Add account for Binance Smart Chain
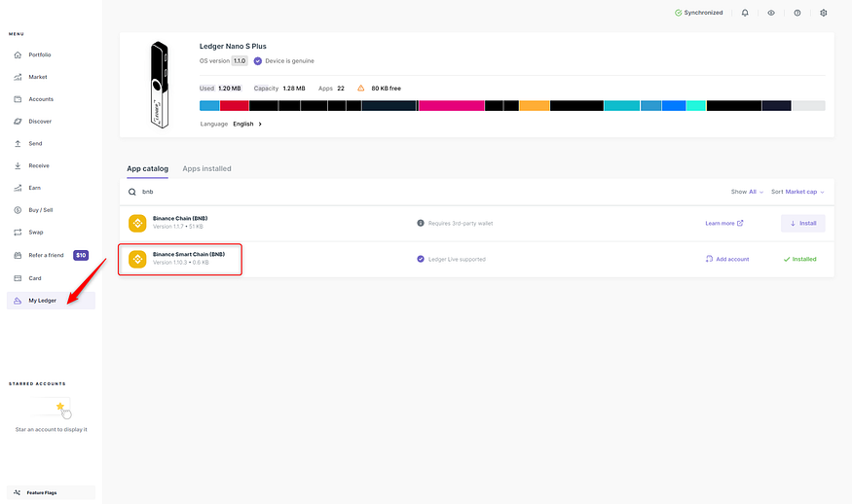Image resolution: width=852 pixels, height=504 pixels. (x=727, y=259)
